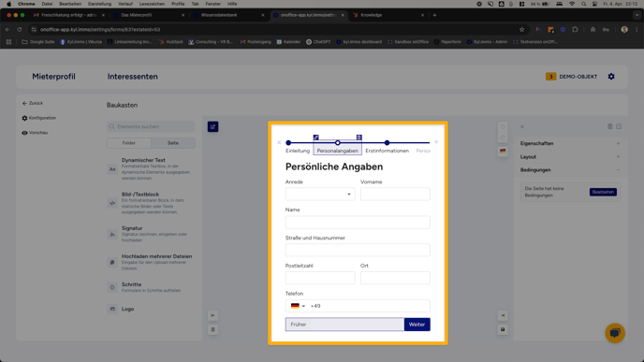Click the German flag language button beside the canvas
This screenshot has height=362, width=644.
tap(503, 151)
